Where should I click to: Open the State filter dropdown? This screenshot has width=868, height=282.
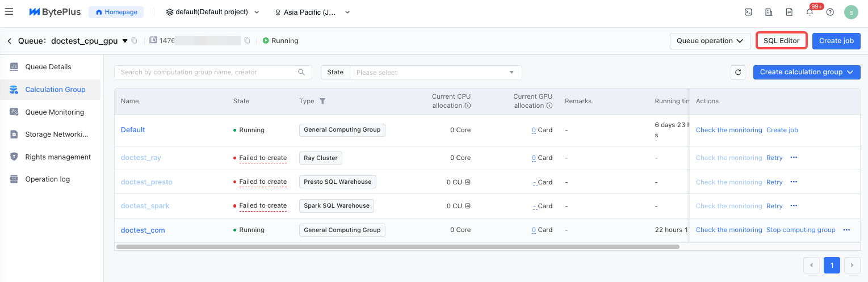coord(435,72)
